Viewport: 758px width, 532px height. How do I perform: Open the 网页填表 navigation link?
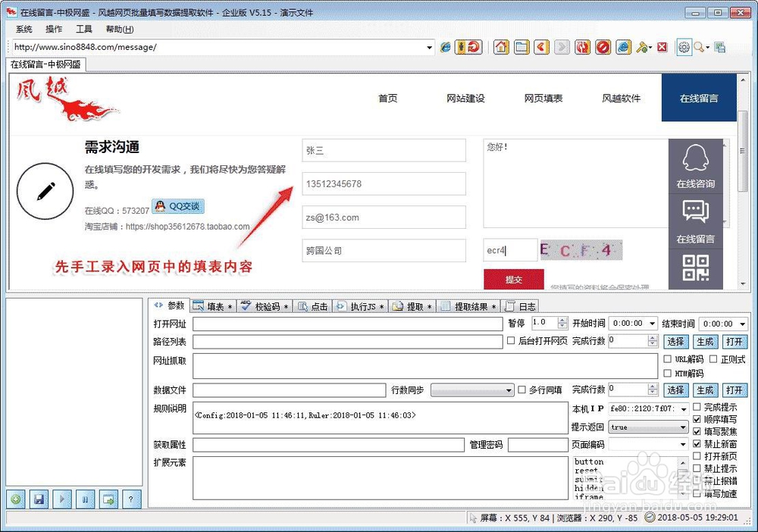[x=543, y=98]
